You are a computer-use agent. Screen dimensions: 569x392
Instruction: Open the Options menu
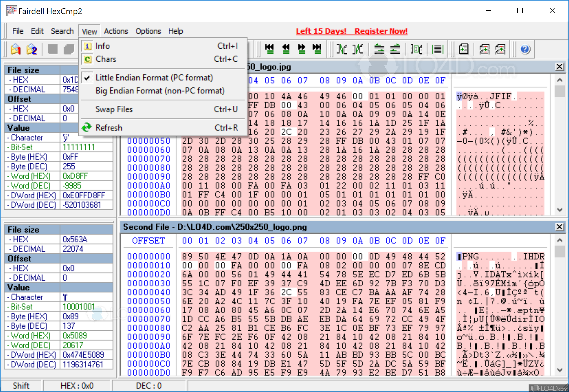coord(148,31)
